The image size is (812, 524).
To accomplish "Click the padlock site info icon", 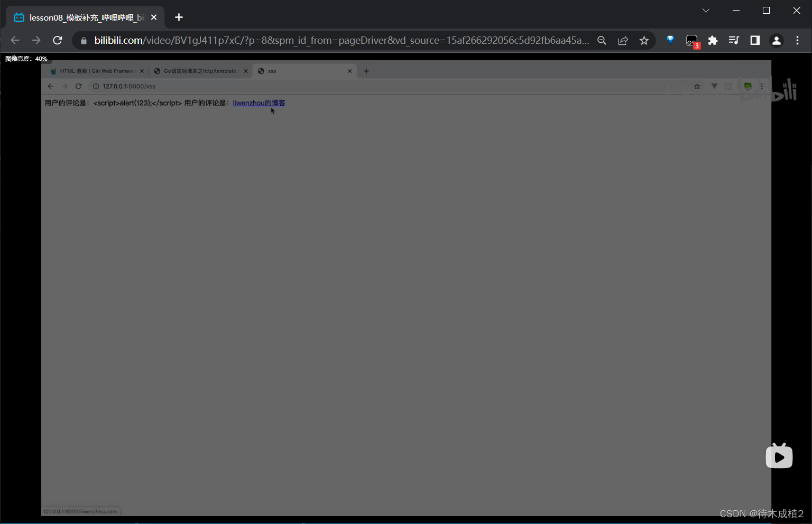I will (x=84, y=41).
